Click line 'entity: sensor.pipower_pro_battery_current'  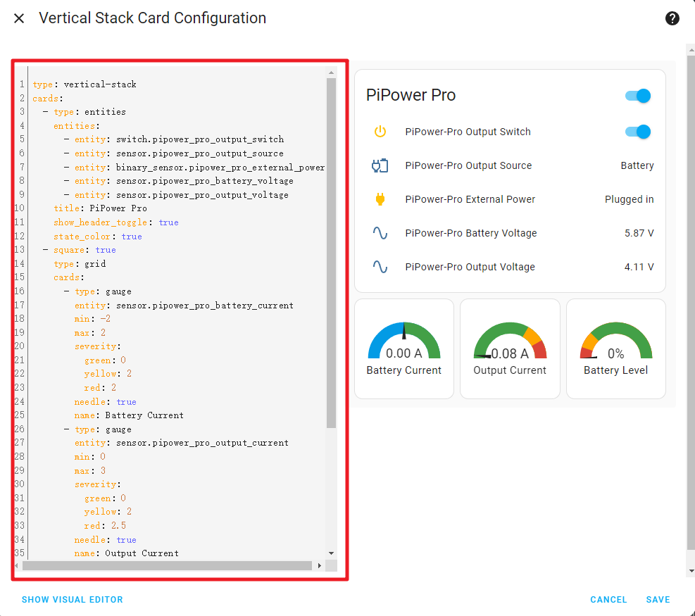[184, 306]
